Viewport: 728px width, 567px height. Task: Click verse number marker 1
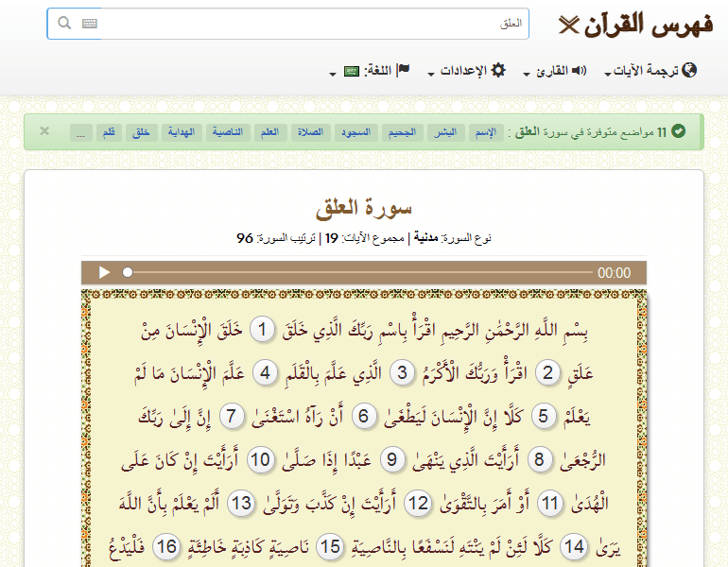coord(262,330)
